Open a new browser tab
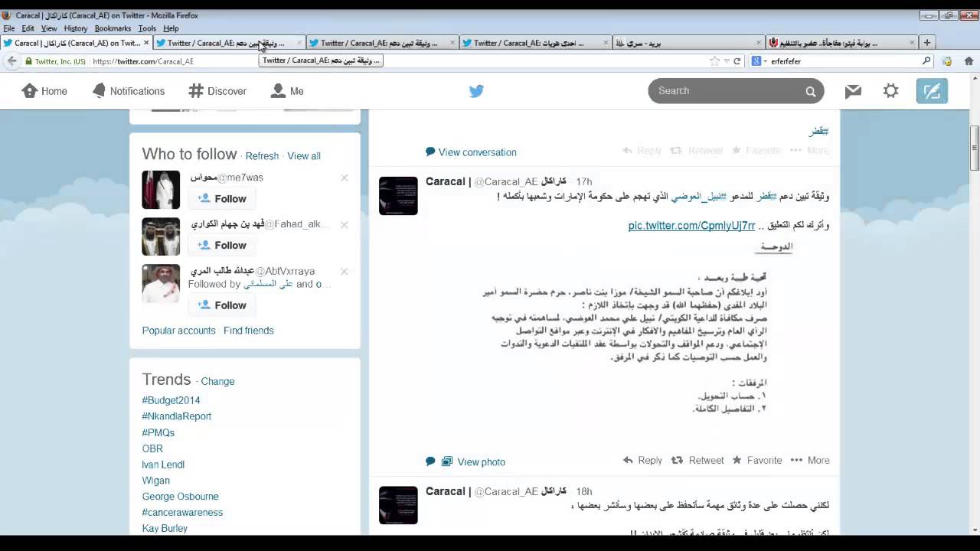The width and height of the screenshot is (980, 551). (927, 43)
